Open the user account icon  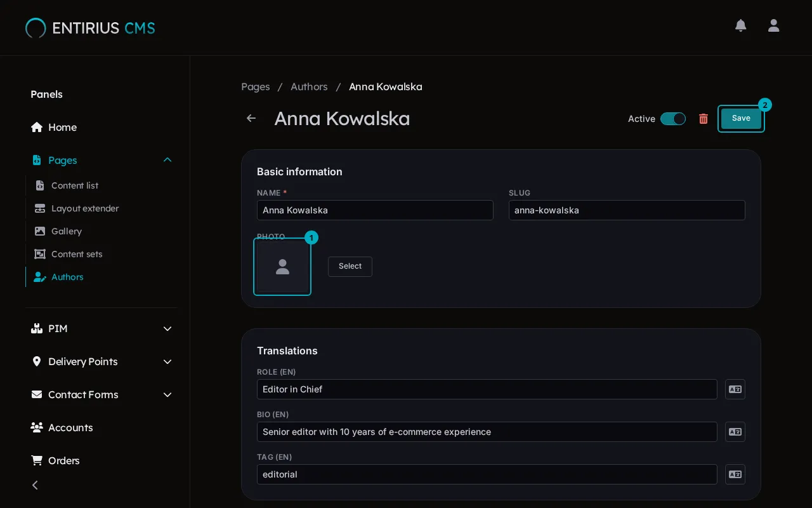click(x=773, y=25)
